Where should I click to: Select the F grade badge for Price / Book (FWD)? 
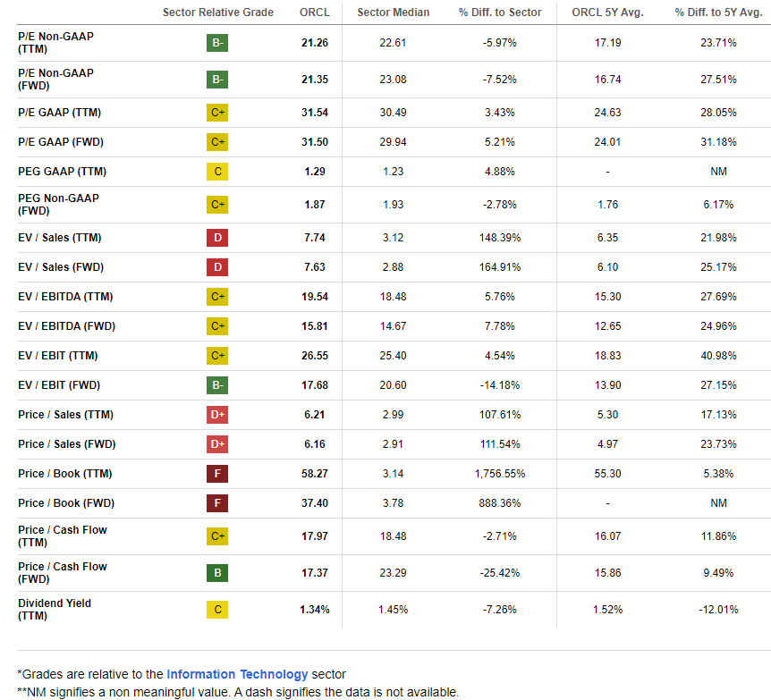217,503
